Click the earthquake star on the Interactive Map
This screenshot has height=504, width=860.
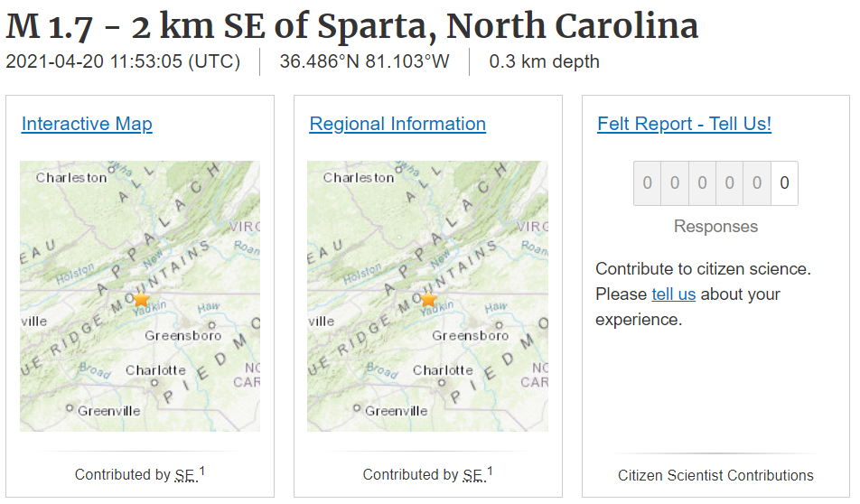tap(141, 299)
